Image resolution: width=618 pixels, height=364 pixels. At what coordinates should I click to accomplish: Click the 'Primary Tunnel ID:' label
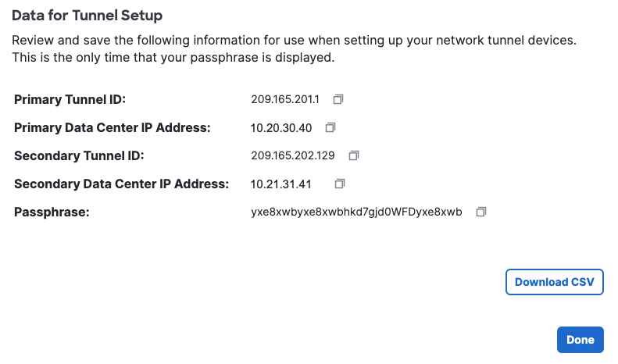(70, 99)
